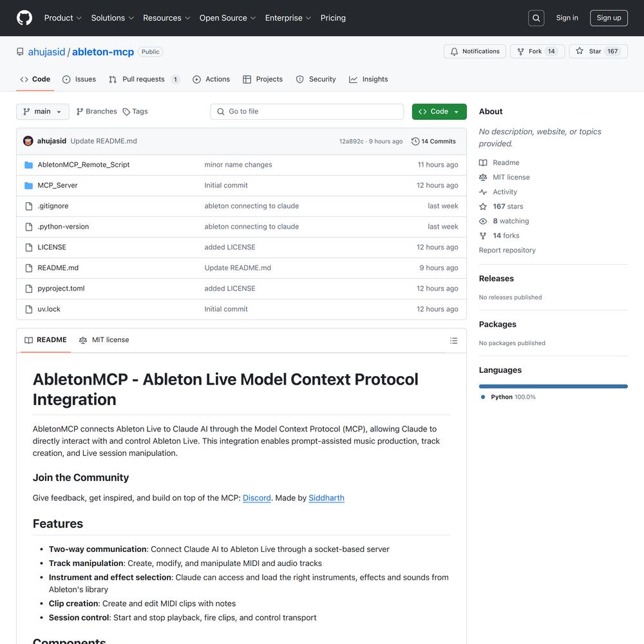Select the README tab above the readme

(x=46, y=340)
